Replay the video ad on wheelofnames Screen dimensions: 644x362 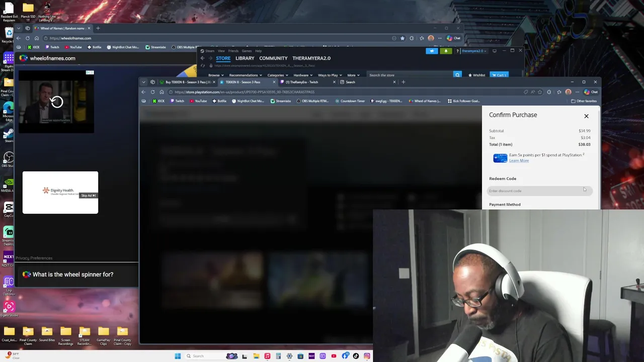click(x=56, y=102)
